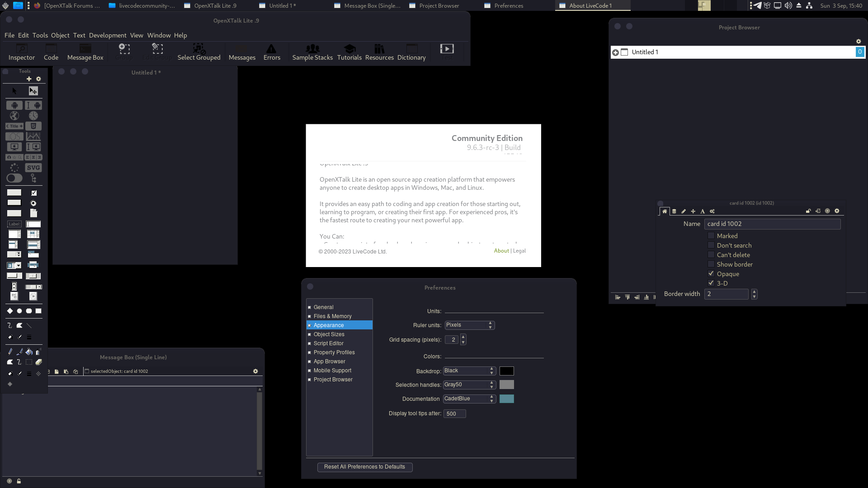
Task: Pick the clock widget in Tools palette
Action: pyautogui.click(x=33, y=116)
